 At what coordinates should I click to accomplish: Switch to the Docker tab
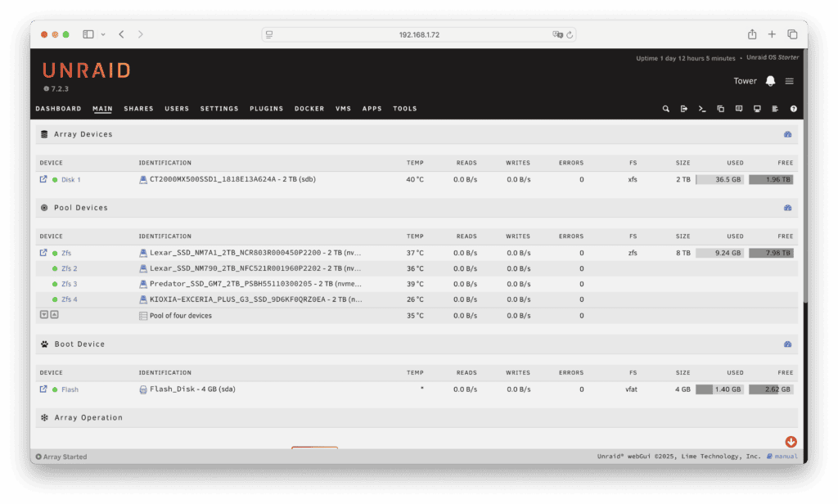(309, 109)
